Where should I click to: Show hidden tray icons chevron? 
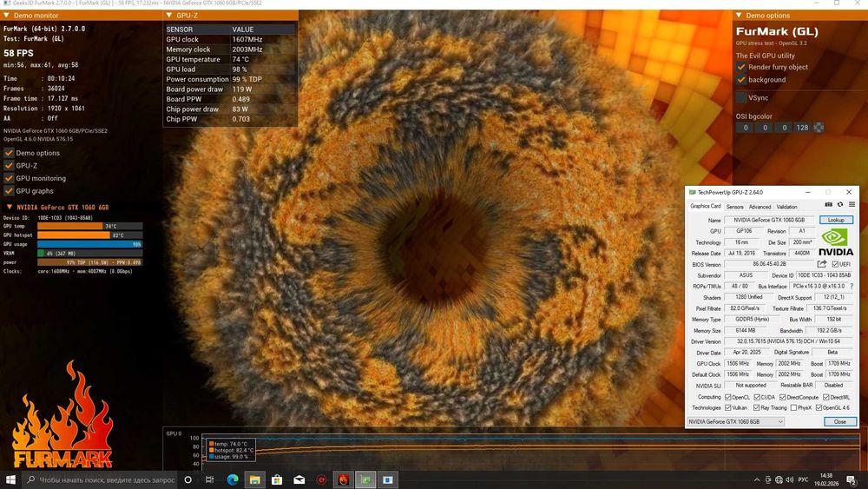coord(757,479)
